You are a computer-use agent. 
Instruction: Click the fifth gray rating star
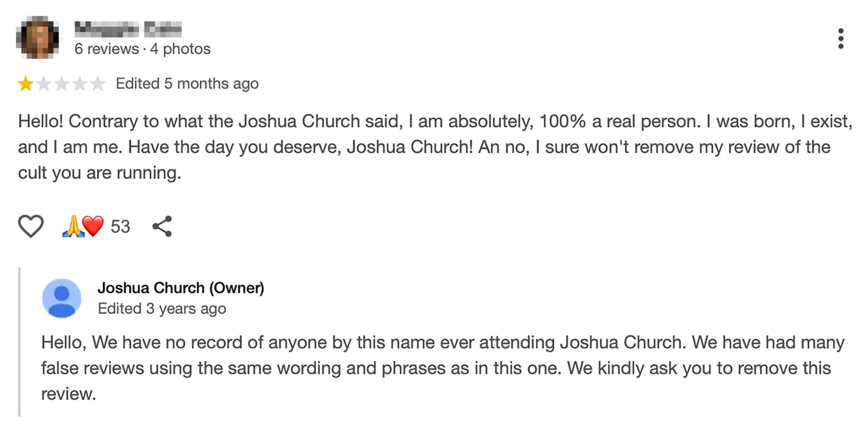[97, 84]
